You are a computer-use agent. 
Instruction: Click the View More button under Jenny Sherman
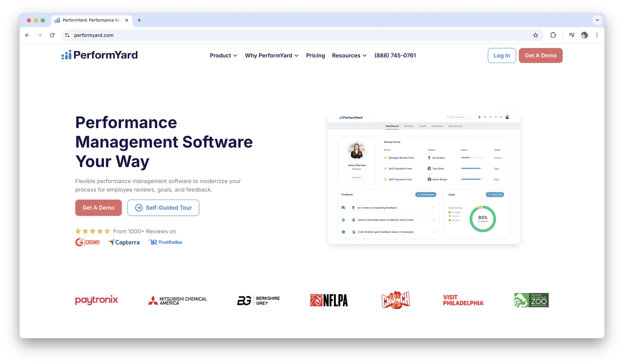[357, 177]
